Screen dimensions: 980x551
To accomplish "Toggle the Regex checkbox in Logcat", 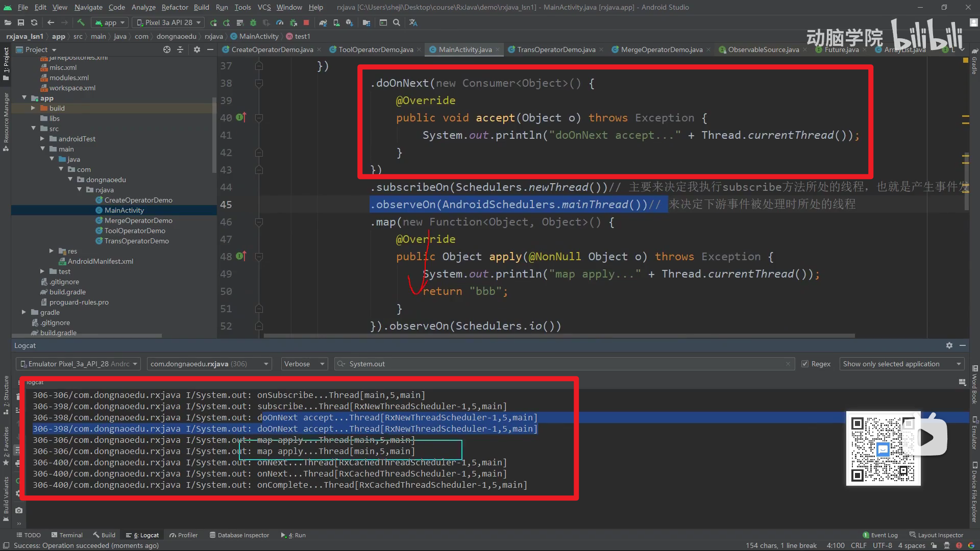I will tap(805, 364).
